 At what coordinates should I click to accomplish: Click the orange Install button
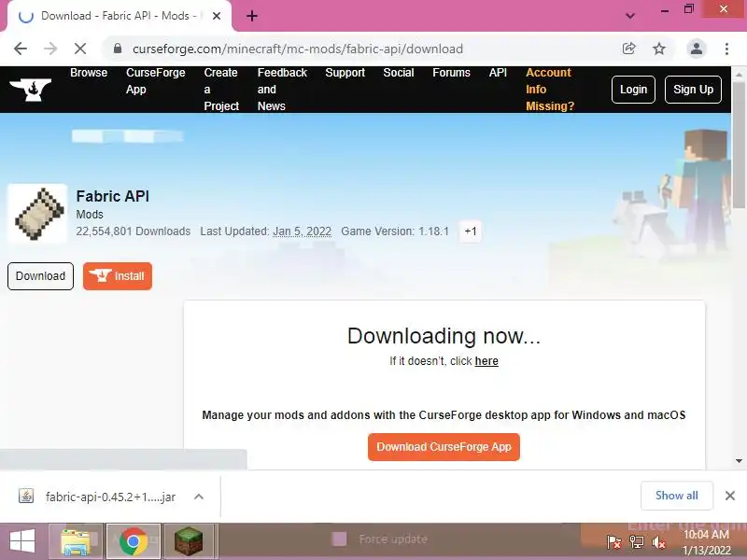click(x=118, y=275)
